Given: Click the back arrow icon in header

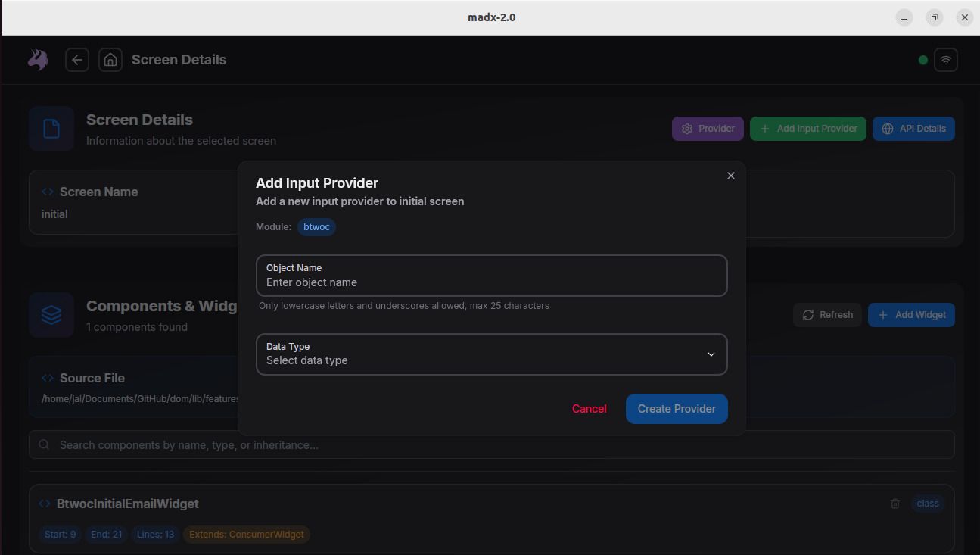Looking at the screenshot, I should tap(77, 60).
